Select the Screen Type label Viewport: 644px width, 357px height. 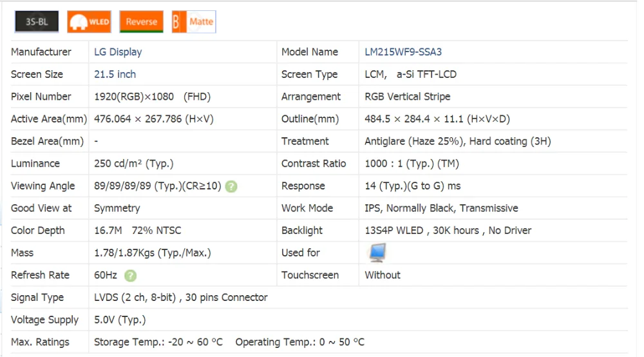click(309, 74)
